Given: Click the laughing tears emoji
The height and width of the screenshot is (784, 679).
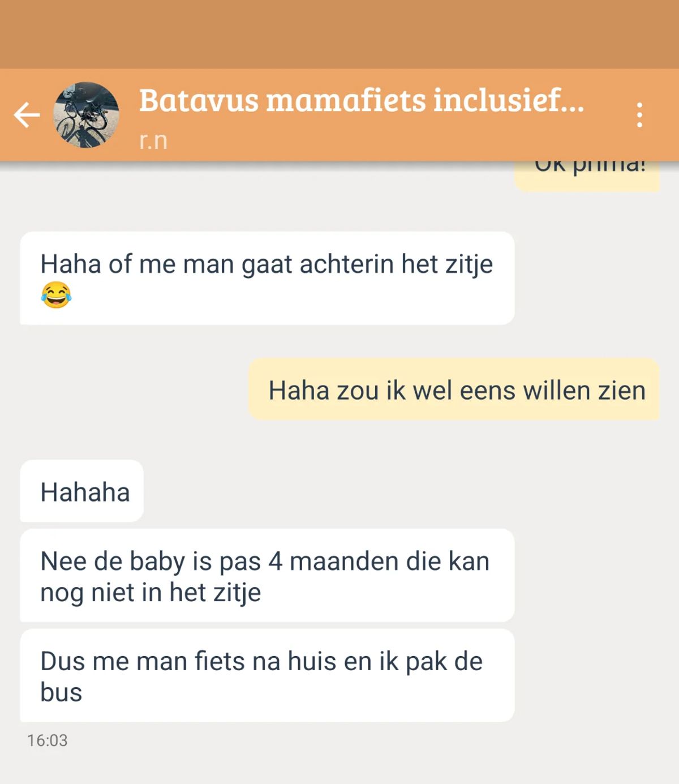Looking at the screenshot, I should click(x=56, y=295).
